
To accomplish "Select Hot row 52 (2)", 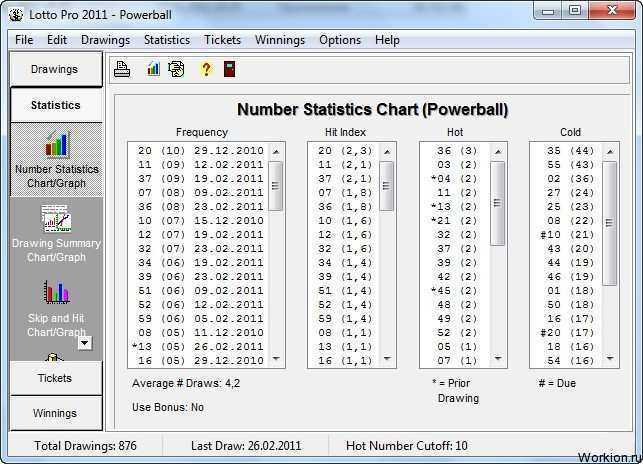I will click(455, 332).
